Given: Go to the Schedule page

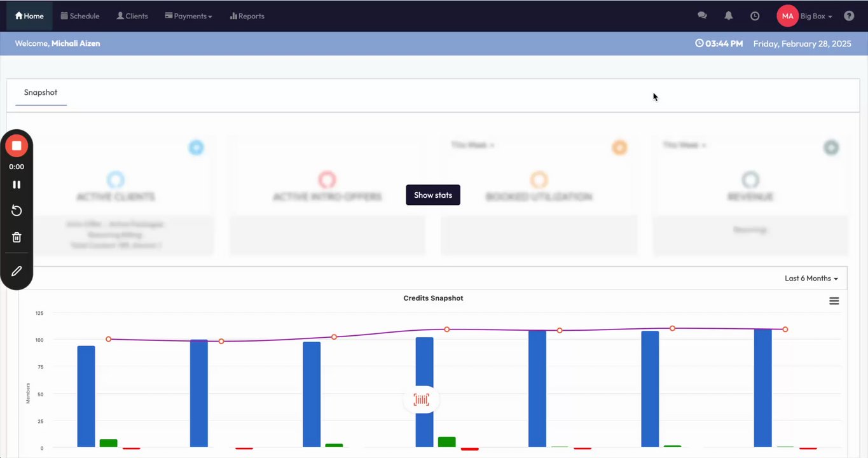Looking at the screenshot, I should (x=80, y=16).
